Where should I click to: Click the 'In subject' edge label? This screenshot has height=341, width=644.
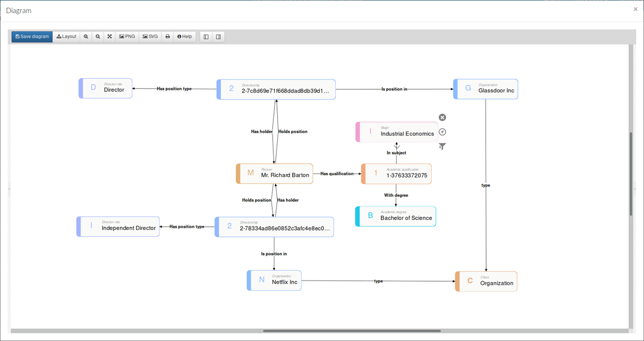pyautogui.click(x=396, y=153)
